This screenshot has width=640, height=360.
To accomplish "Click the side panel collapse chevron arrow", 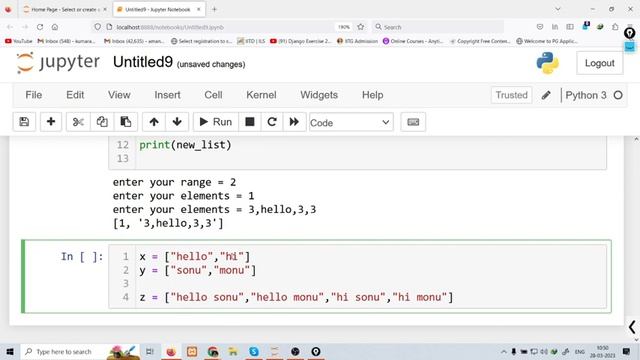I will 632,327.
